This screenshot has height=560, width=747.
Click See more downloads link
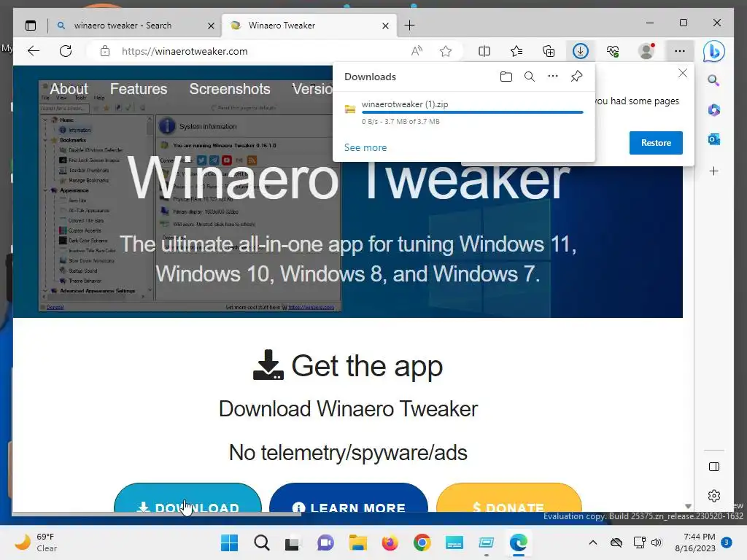pyautogui.click(x=365, y=147)
